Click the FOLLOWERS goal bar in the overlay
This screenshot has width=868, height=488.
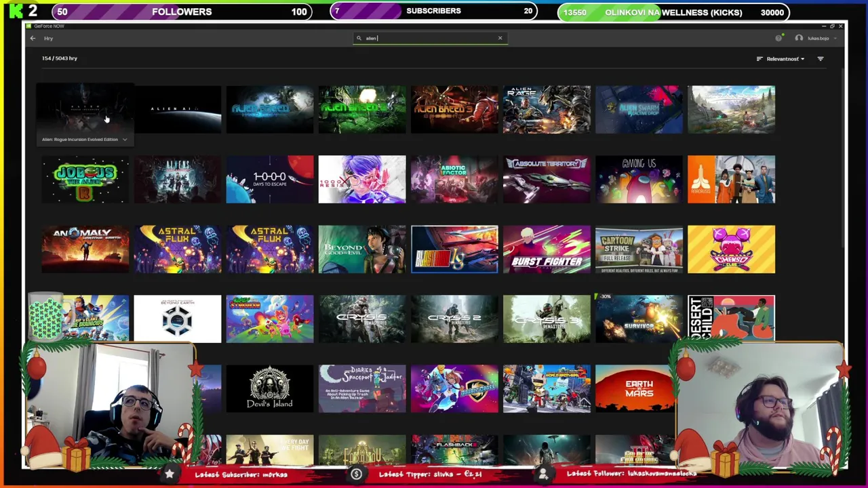click(x=182, y=12)
